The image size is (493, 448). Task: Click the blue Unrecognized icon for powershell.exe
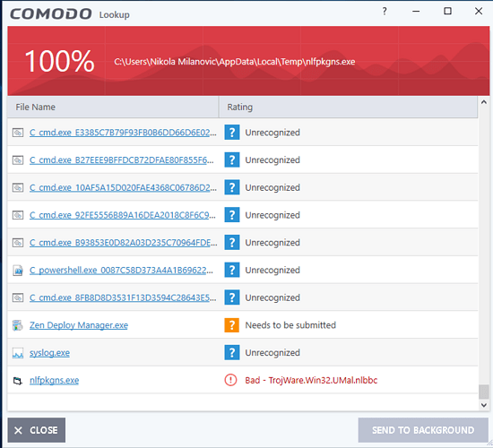pos(232,270)
